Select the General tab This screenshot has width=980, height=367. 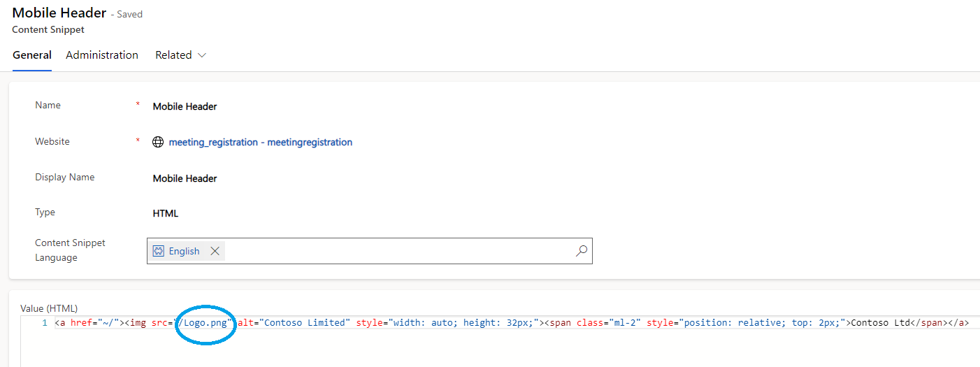(32, 55)
